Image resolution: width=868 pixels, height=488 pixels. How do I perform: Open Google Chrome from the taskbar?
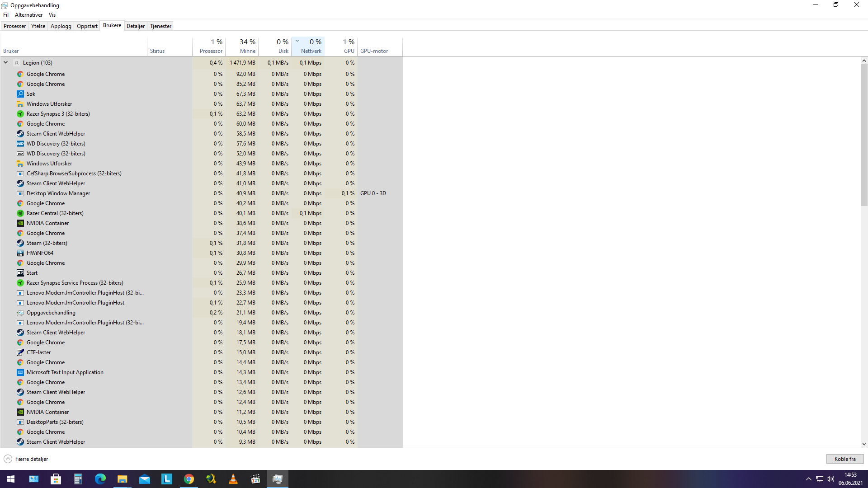click(x=189, y=479)
